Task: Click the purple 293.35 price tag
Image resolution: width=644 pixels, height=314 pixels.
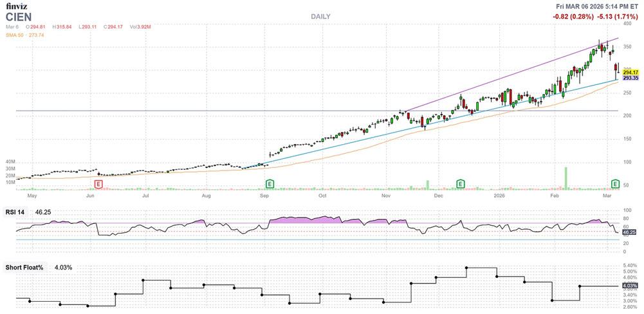Action: coord(630,78)
